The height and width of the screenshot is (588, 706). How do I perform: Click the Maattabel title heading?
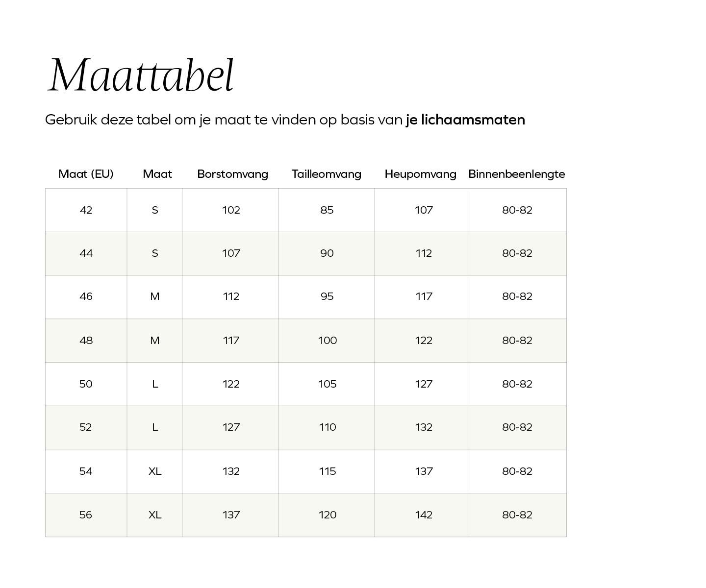click(141, 75)
